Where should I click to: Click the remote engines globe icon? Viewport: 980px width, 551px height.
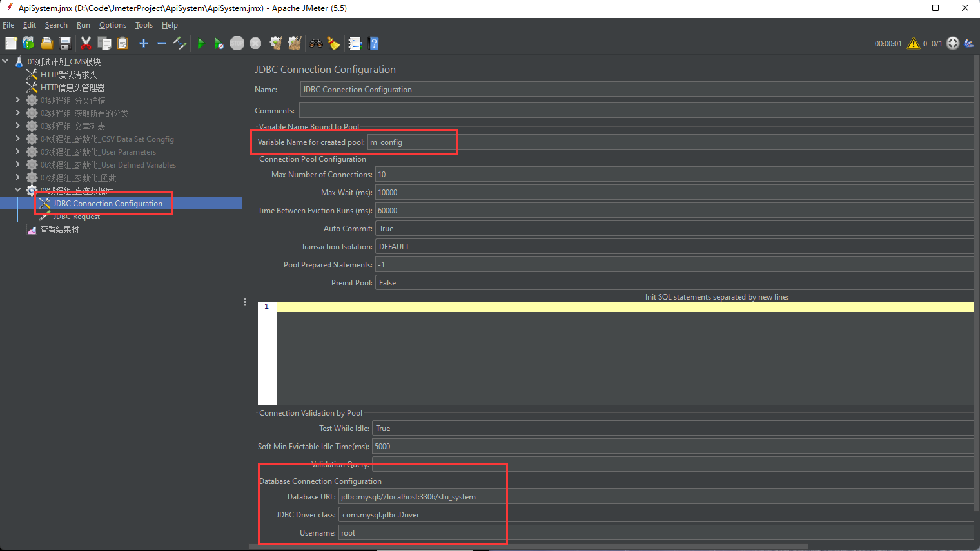[953, 43]
